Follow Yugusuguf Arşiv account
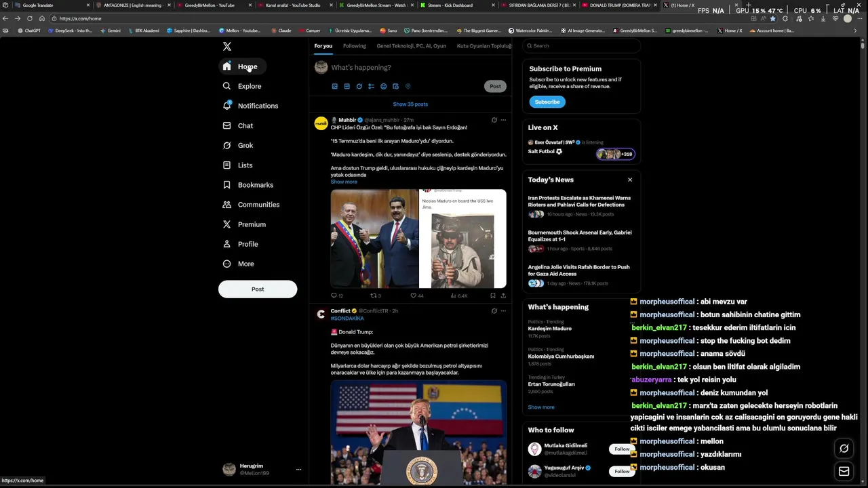Viewport: 868px width, 488px height. [x=621, y=471]
